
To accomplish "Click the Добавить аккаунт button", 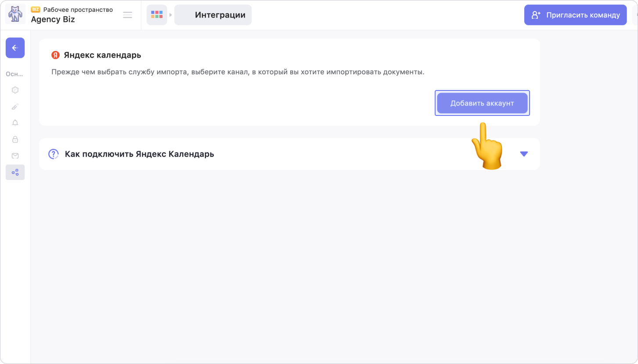I will click(x=482, y=103).
